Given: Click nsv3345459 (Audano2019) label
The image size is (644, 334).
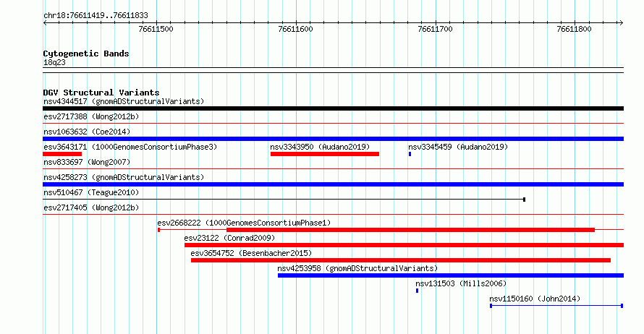Looking at the screenshot, I should [458, 147].
